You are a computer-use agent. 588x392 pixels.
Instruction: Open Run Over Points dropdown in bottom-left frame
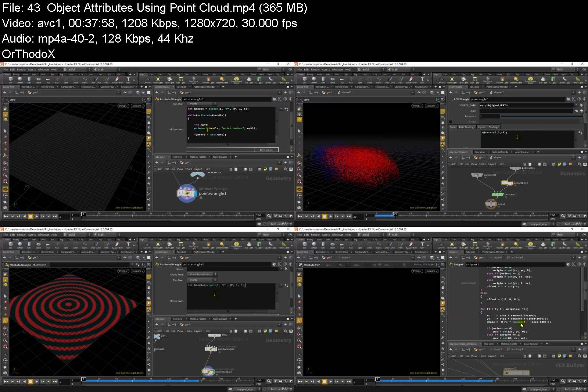(x=202, y=280)
